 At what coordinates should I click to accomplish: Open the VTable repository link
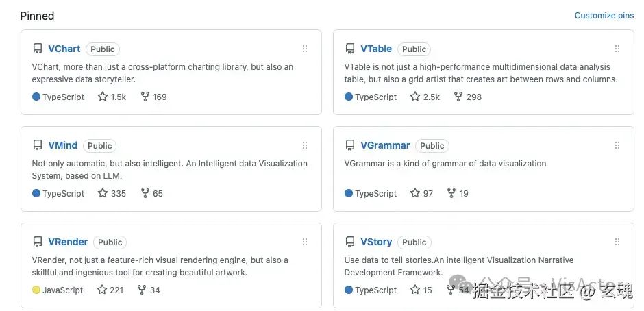pos(376,49)
